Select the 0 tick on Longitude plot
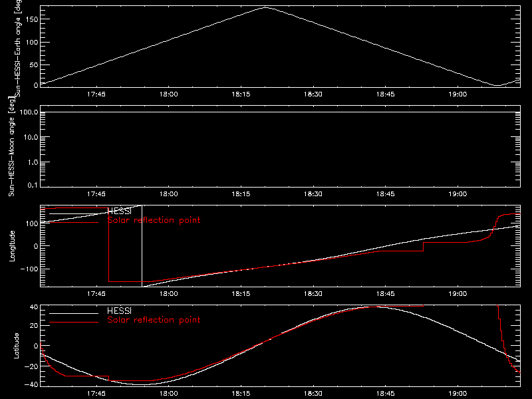The width and height of the screenshot is (532, 399). coord(36,246)
